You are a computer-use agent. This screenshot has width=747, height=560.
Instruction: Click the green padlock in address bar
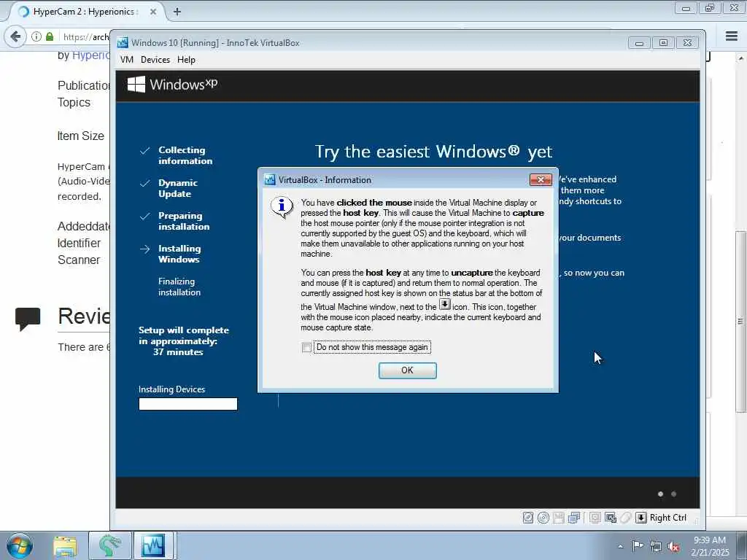point(50,36)
